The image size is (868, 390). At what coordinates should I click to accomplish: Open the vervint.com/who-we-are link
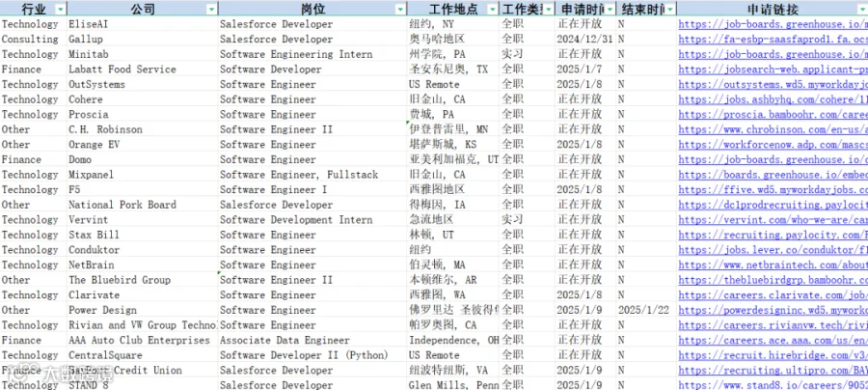773,219
